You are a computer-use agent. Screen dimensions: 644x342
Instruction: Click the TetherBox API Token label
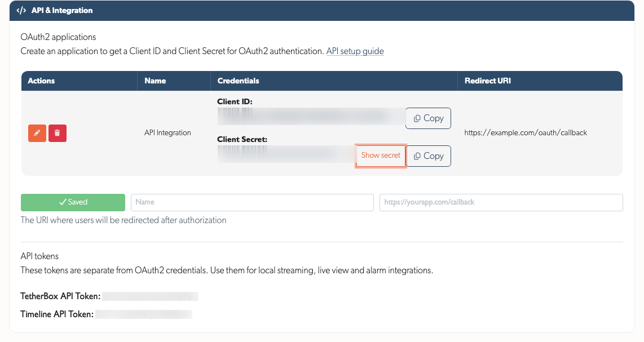coord(60,296)
